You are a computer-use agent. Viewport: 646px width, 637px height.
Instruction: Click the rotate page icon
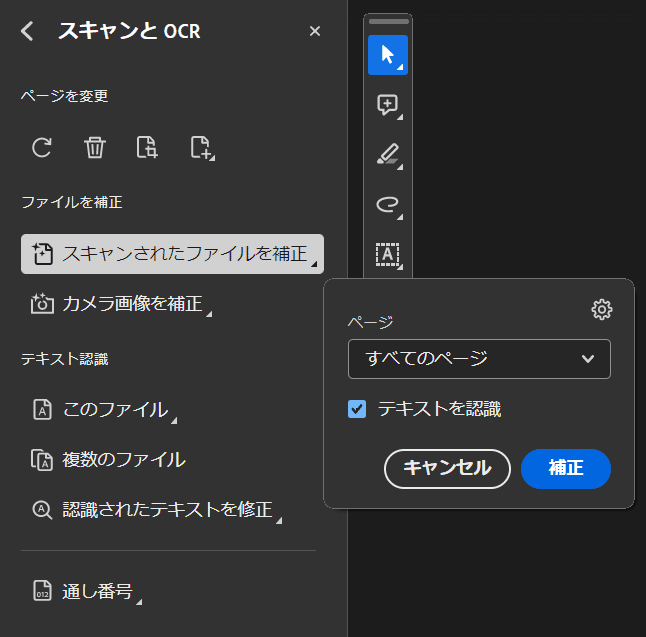[42, 148]
